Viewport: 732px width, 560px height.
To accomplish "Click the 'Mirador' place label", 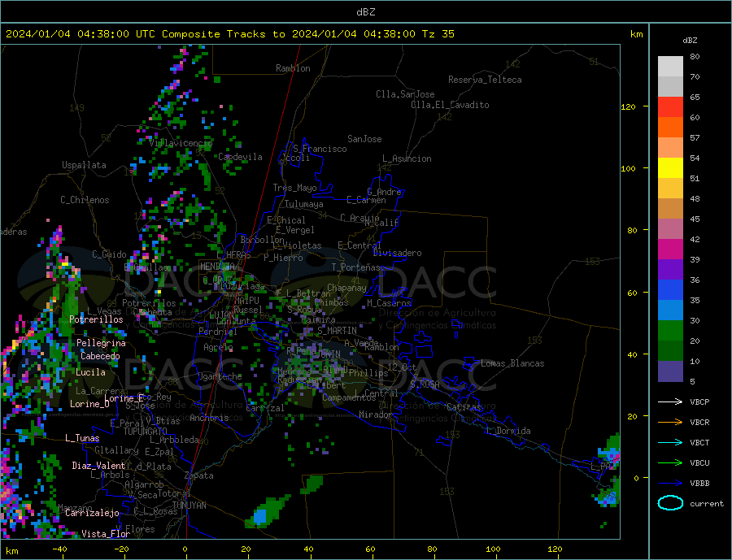I will click(x=376, y=415).
